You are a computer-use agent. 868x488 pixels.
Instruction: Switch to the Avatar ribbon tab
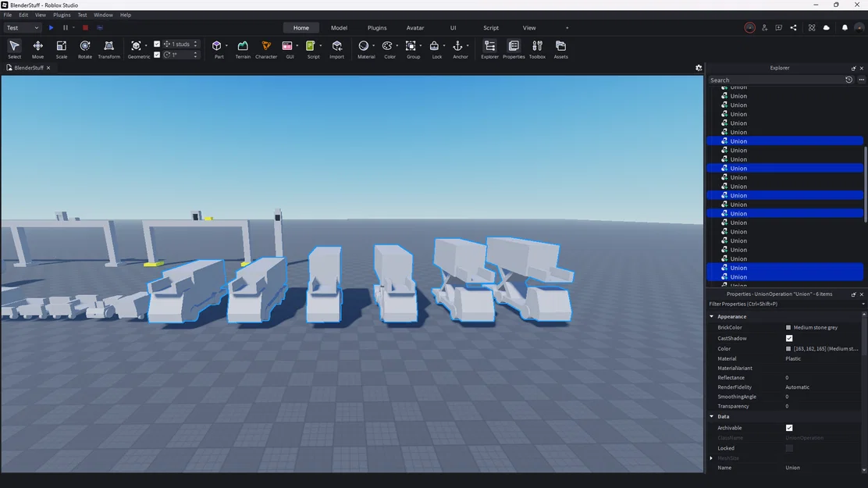(415, 27)
